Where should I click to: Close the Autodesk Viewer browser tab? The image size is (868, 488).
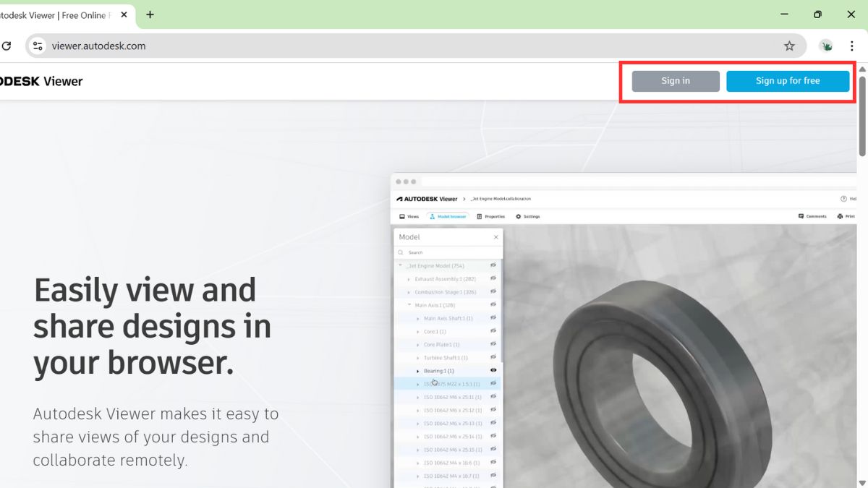click(x=124, y=14)
